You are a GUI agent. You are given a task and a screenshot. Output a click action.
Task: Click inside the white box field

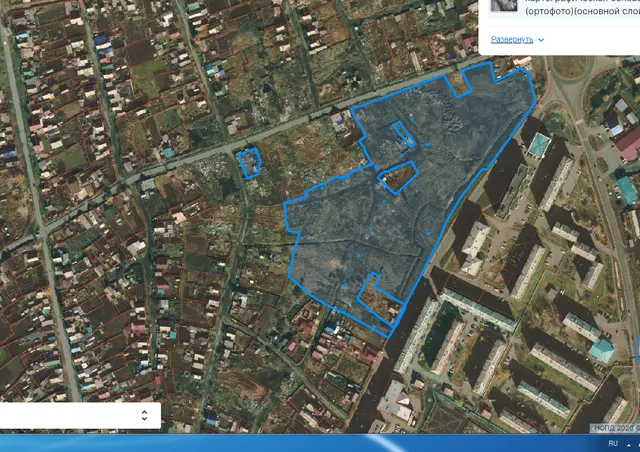click(x=80, y=416)
